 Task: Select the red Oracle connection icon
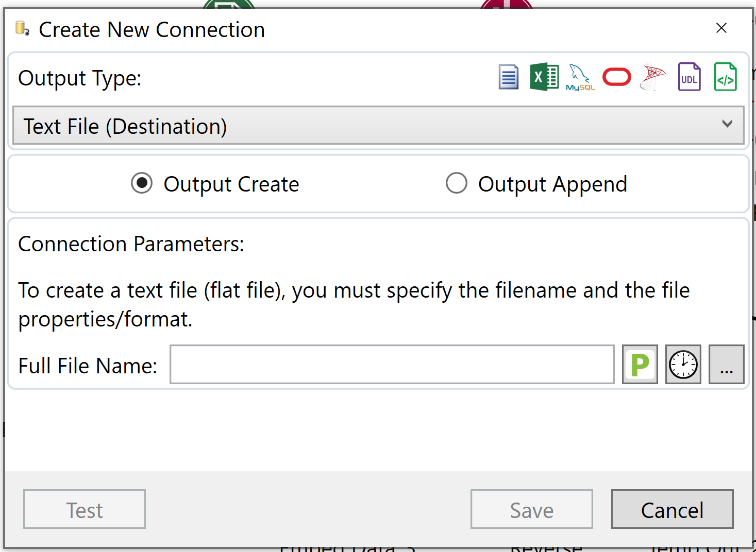pos(616,77)
